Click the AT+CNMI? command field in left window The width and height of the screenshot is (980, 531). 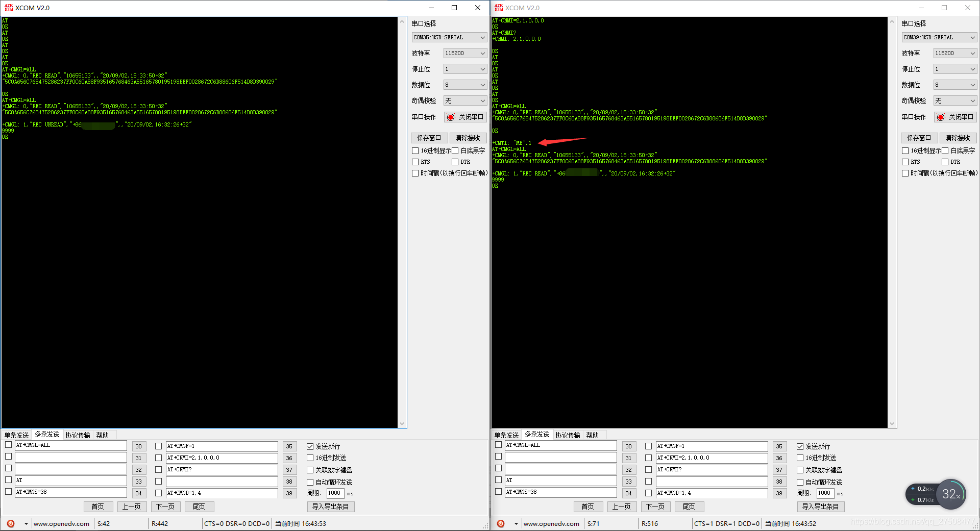(222, 470)
